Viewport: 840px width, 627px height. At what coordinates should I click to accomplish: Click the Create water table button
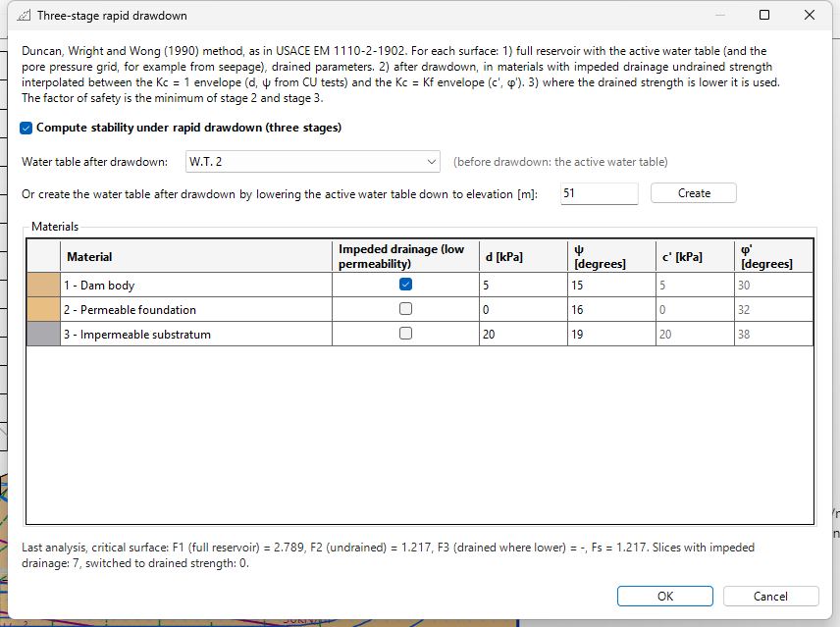[694, 193]
